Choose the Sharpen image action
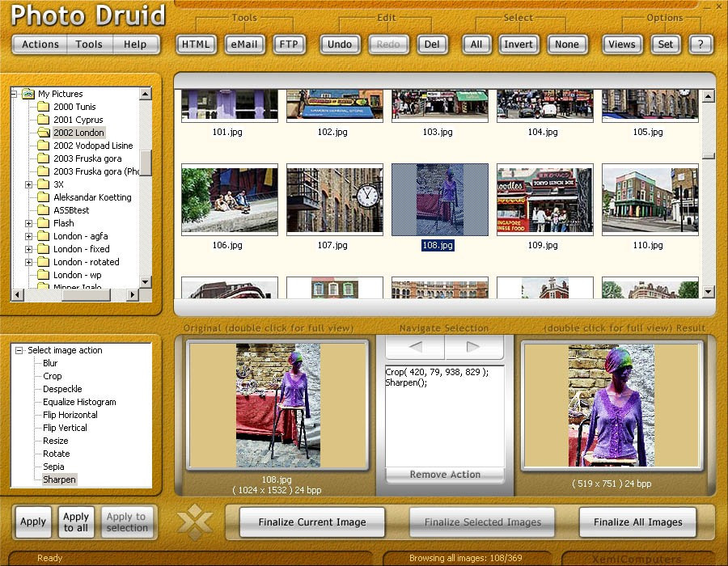The image size is (728, 566). 59,479
